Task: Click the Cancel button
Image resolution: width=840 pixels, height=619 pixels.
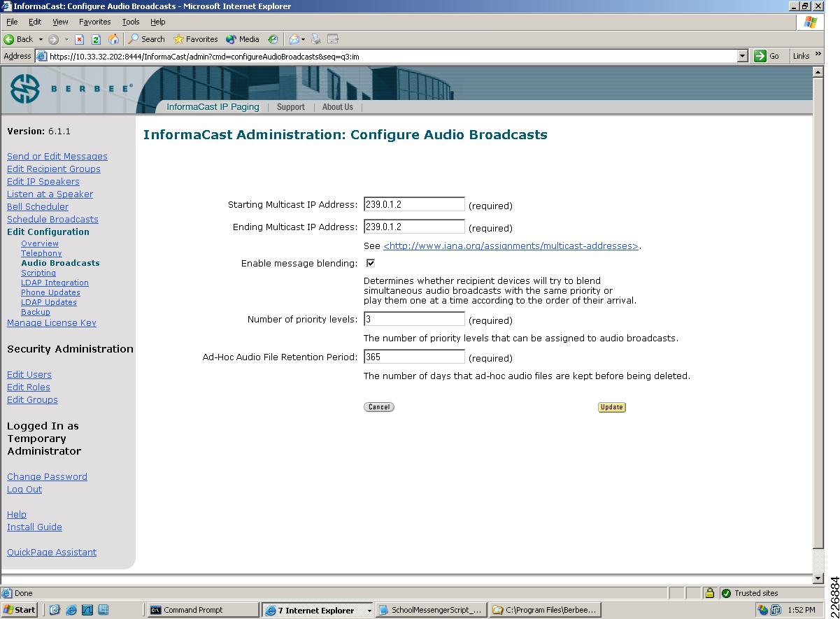Action: click(379, 407)
